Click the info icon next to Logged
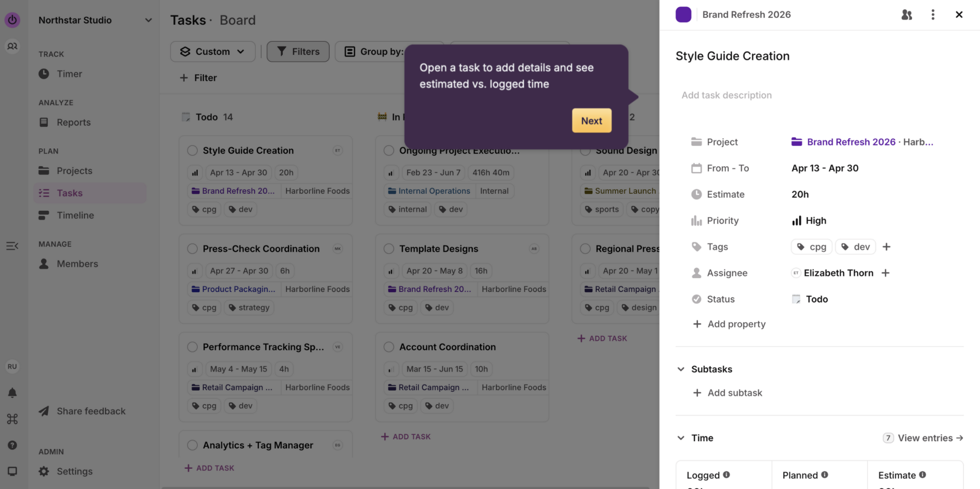Screen dimensions: 980x489 click(x=726, y=475)
